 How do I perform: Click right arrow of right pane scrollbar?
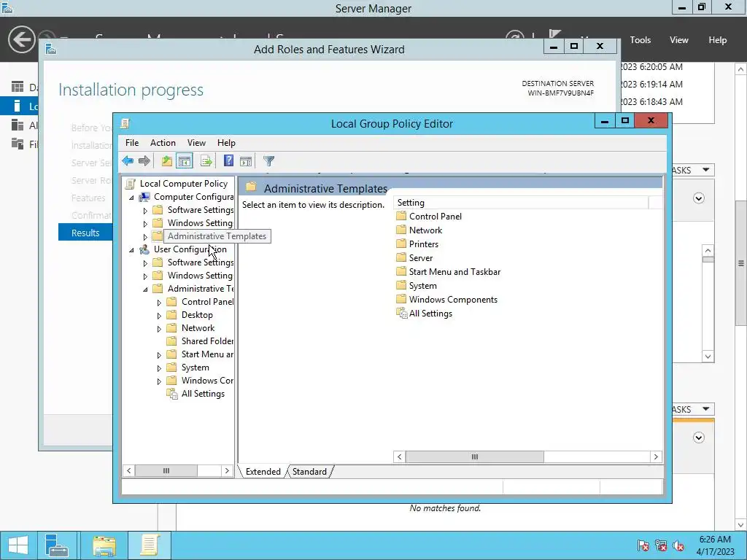656,456
